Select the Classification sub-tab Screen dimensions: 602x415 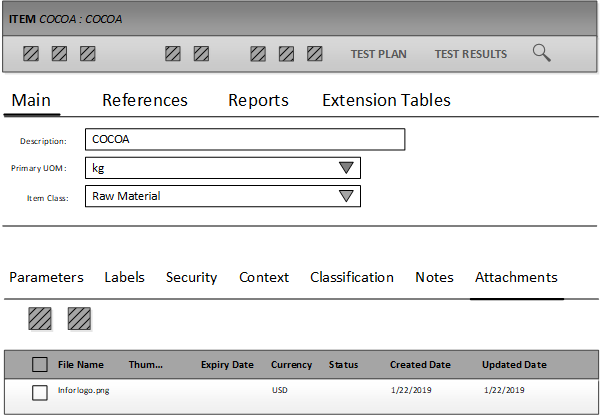tap(351, 277)
